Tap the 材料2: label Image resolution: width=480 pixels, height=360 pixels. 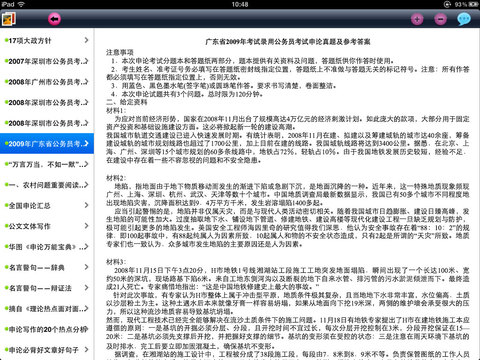(x=116, y=178)
